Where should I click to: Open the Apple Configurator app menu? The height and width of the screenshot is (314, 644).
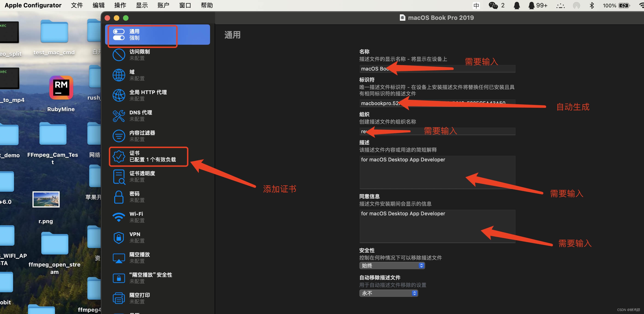point(33,6)
